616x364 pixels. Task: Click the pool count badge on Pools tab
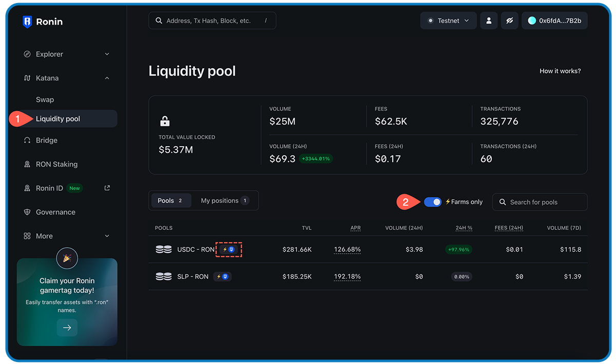point(180,200)
